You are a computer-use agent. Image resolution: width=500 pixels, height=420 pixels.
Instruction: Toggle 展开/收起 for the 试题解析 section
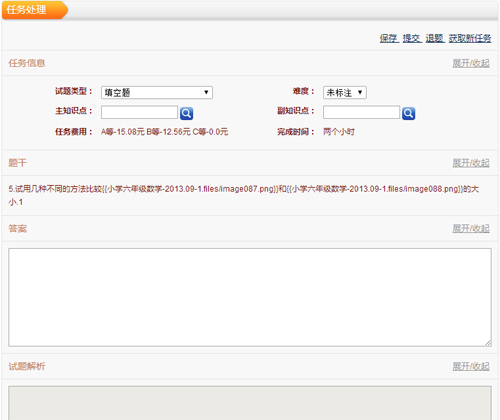pos(471,366)
